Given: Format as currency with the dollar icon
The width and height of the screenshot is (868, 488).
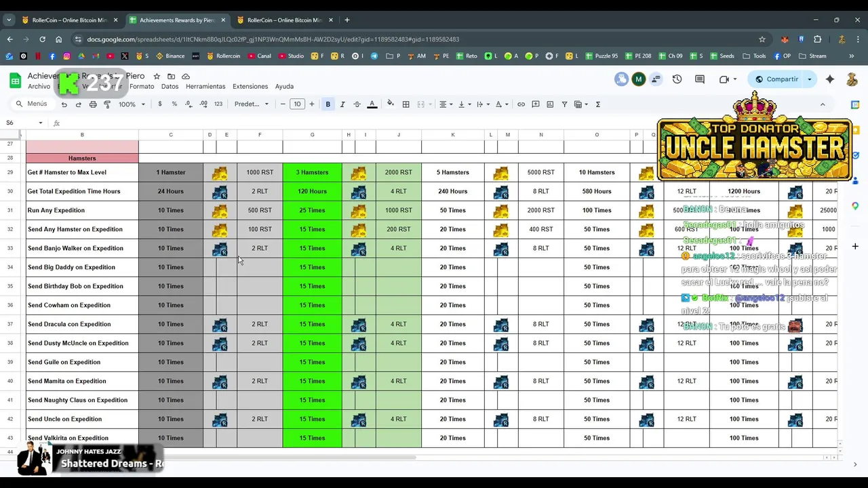Looking at the screenshot, I should (160, 104).
